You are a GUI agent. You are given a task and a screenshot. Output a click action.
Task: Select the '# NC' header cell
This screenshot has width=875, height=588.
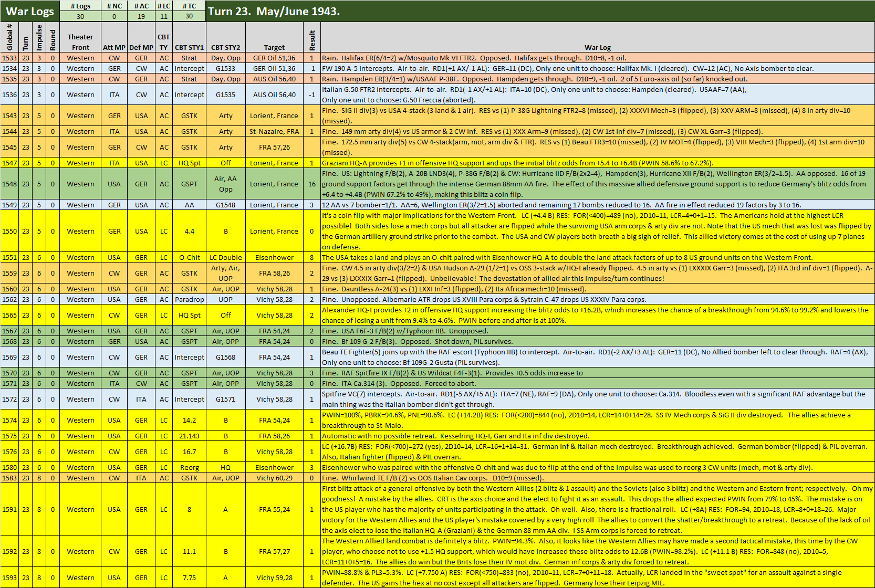pyautogui.click(x=114, y=6)
